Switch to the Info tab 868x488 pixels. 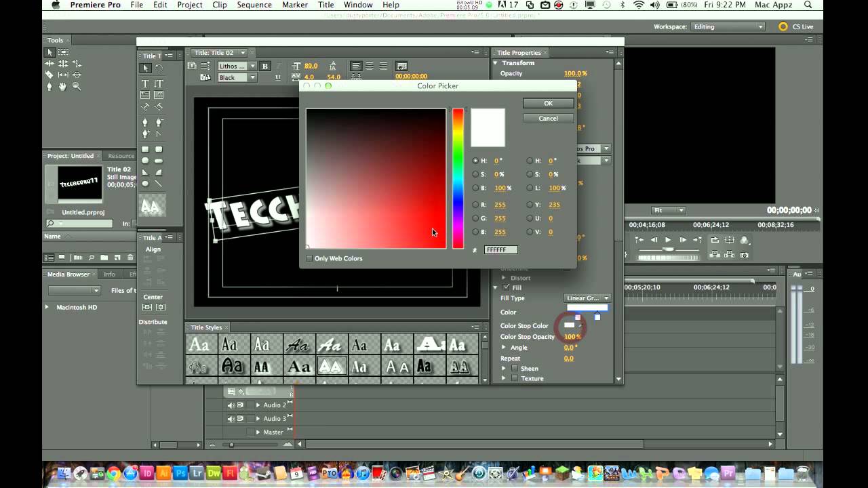point(109,274)
